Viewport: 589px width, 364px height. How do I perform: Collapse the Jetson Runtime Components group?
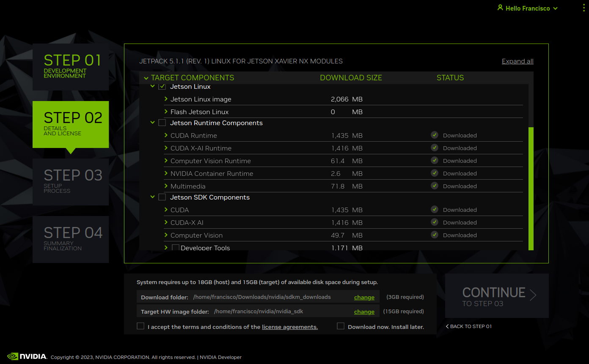tap(153, 123)
